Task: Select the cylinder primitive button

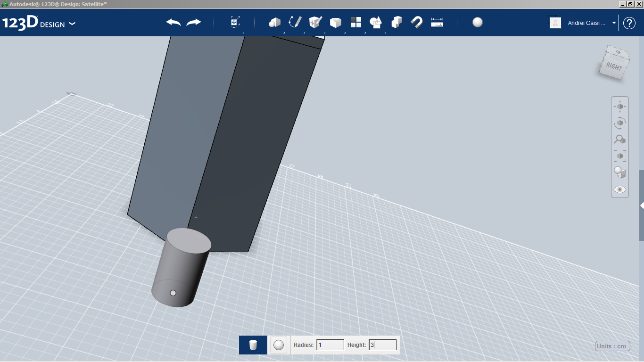Action: 253,345
